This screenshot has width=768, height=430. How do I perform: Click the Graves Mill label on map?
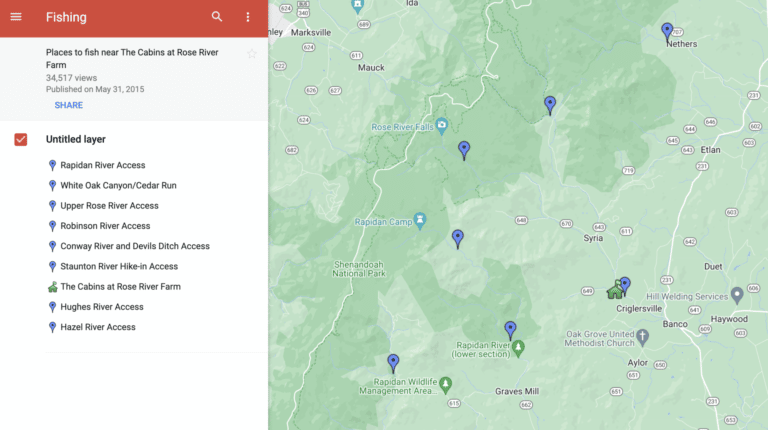(x=517, y=391)
